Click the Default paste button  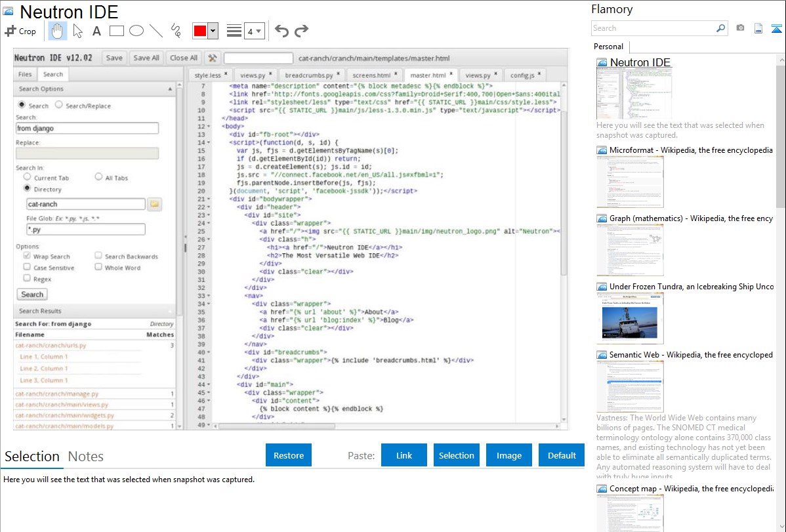[562, 455]
